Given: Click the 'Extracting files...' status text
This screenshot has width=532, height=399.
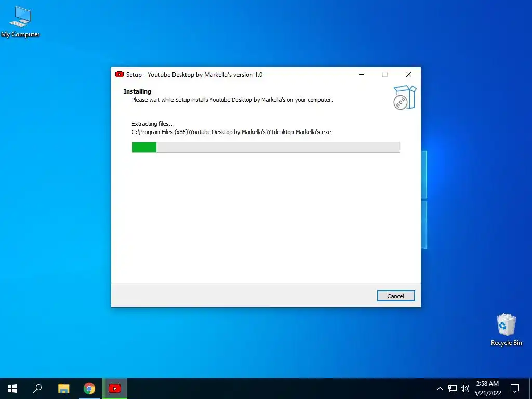Looking at the screenshot, I should click(153, 124).
